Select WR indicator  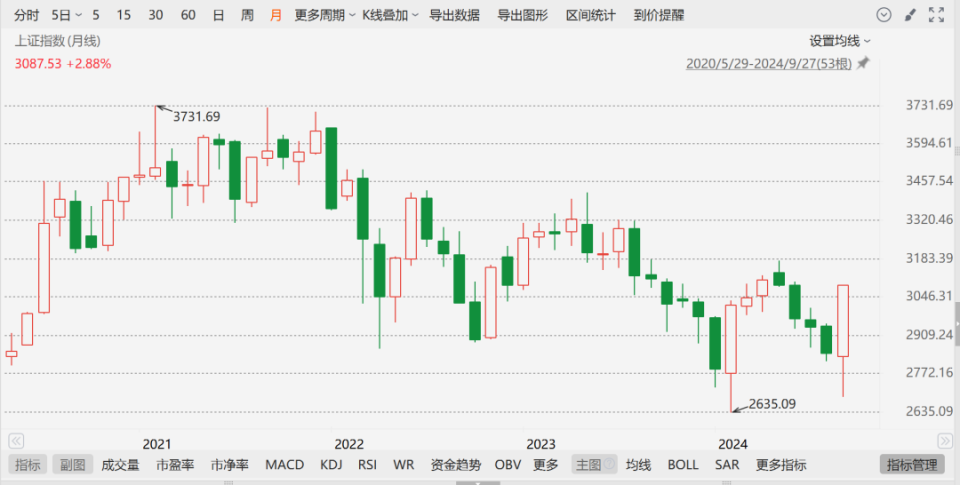(403, 465)
